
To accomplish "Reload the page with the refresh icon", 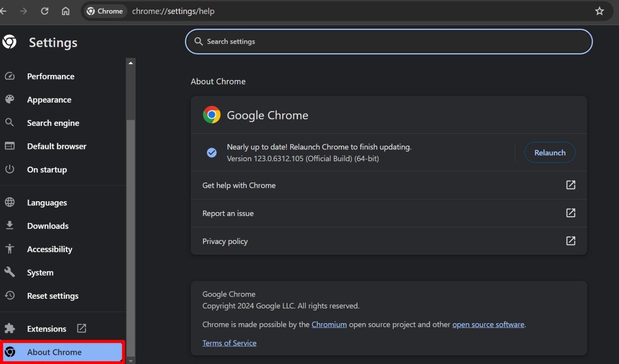I will pyautogui.click(x=45, y=11).
